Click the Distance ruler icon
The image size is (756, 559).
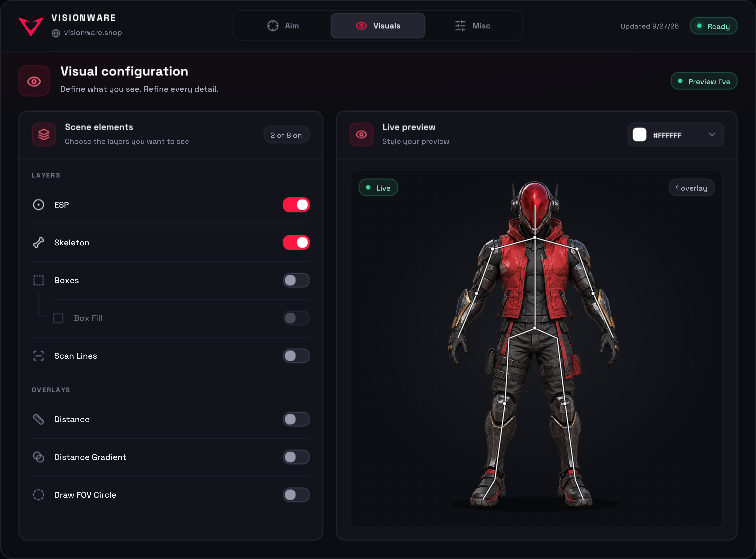click(38, 419)
